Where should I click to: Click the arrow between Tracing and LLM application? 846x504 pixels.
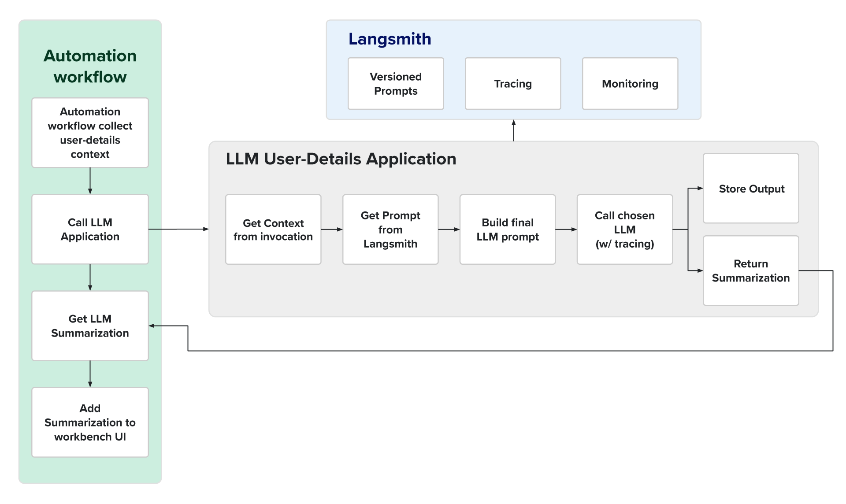point(513,130)
